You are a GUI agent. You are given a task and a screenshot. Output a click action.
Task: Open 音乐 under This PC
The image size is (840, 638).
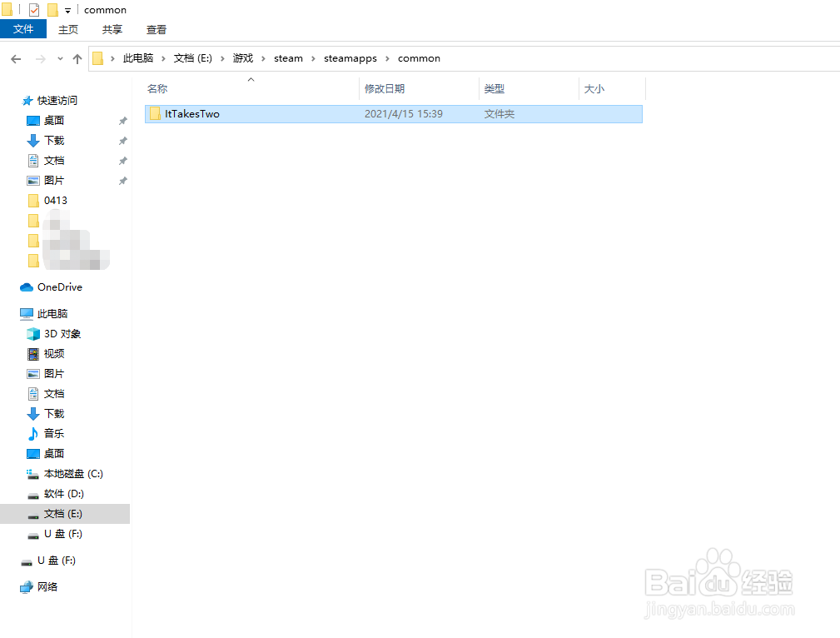[x=54, y=433]
